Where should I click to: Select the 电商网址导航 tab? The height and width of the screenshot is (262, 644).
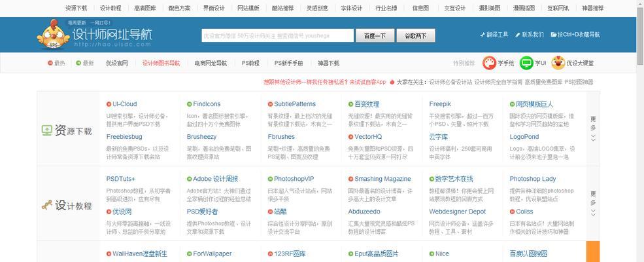[x=211, y=64]
